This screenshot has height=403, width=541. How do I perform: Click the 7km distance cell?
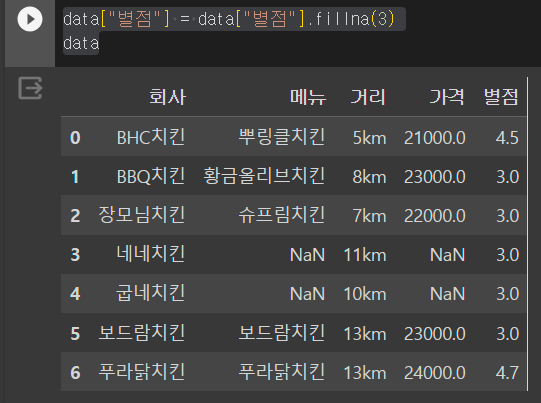[x=369, y=216]
